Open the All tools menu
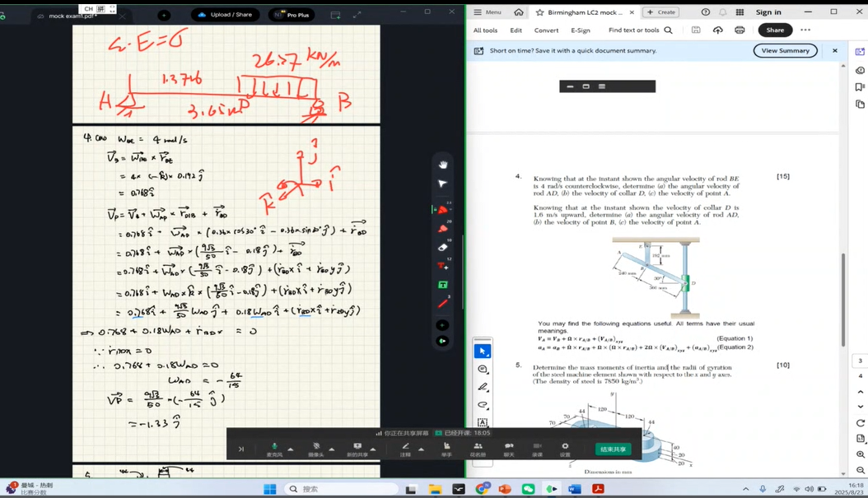The width and height of the screenshot is (868, 498). 485,30
